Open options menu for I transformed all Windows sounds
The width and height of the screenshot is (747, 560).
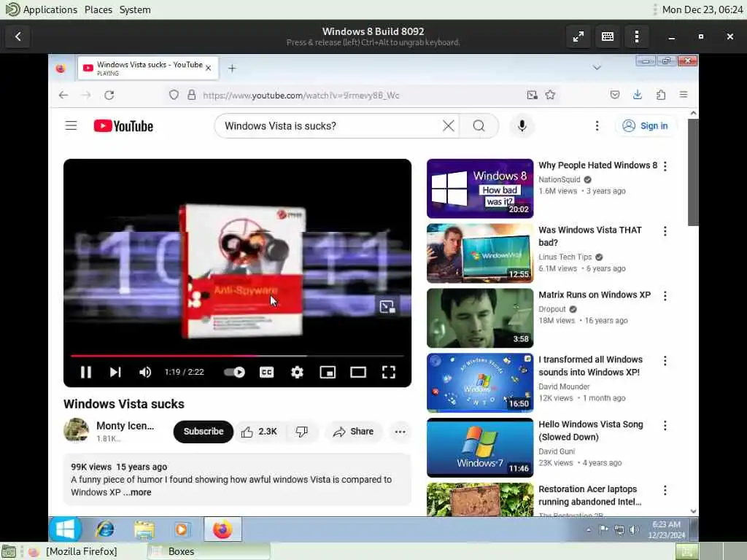(x=665, y=360)
